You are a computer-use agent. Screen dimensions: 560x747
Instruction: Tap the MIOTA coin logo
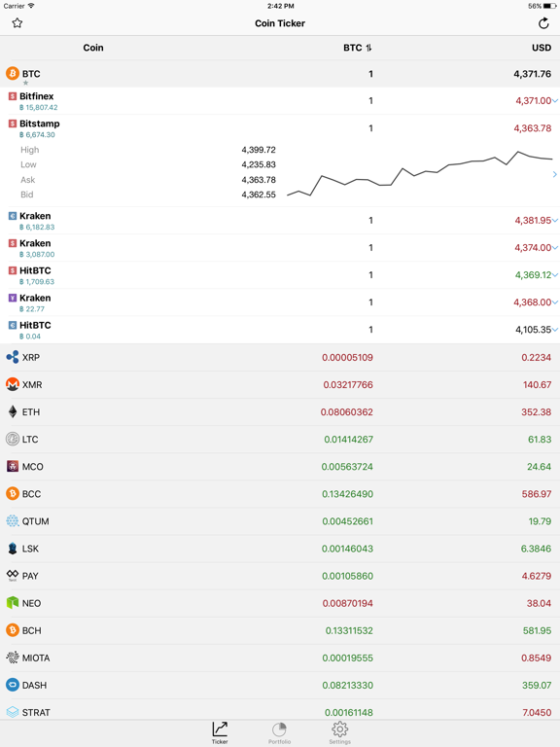coord(13,658)
